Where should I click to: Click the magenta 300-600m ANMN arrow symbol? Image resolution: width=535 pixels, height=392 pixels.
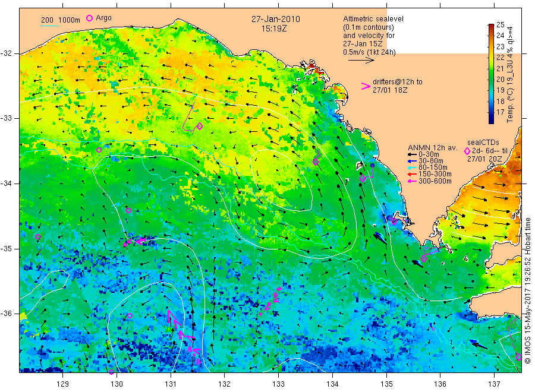pyautogui.click(x=412, y=181)
